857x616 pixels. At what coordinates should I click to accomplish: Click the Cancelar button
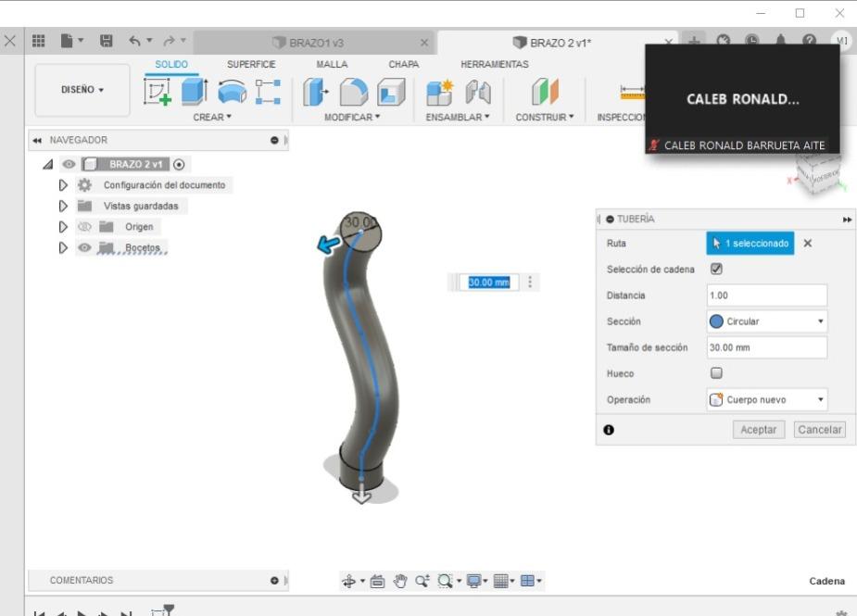(819, 430)
